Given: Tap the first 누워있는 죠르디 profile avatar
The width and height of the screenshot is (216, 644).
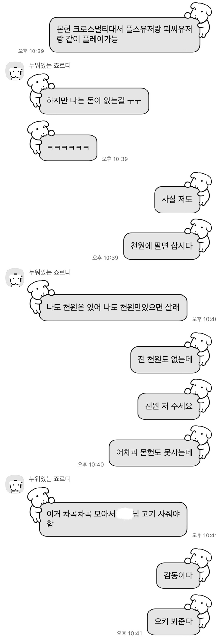Looking at the screenshot, I should 15,71.
